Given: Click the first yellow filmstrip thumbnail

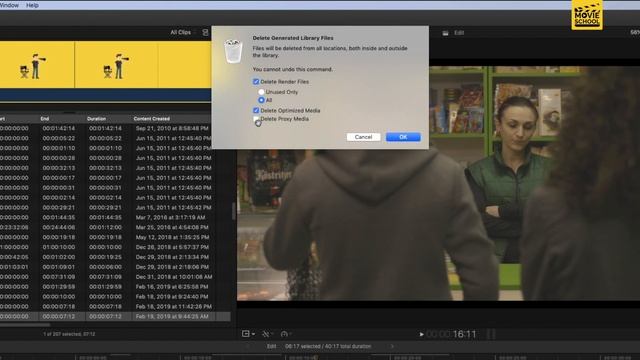Looking at the screenshot, I should tap(37, 64).
